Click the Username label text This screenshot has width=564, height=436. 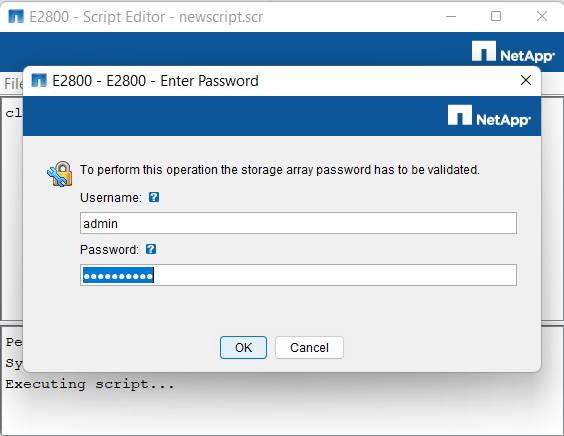click(x=111, y=197)
